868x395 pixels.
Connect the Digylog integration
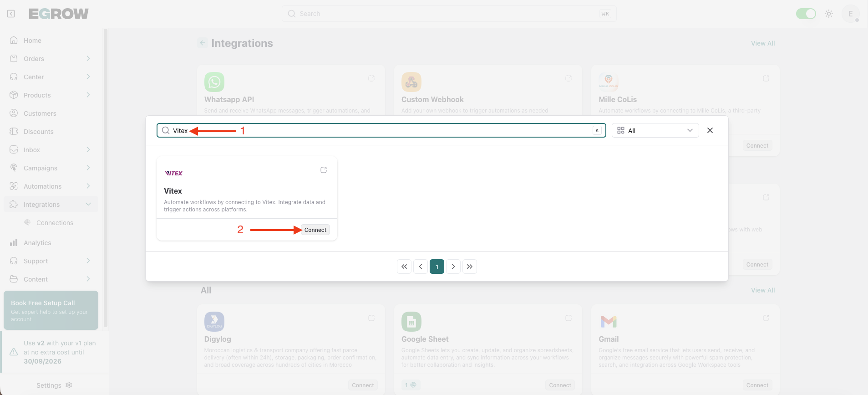click(x=363, y=385)
